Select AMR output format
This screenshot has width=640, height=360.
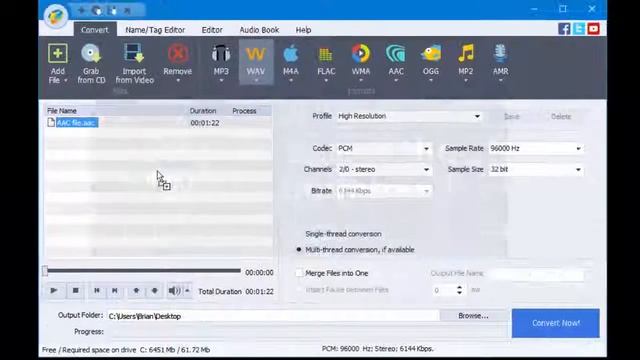pyautogui.click(x=500, y=62)
